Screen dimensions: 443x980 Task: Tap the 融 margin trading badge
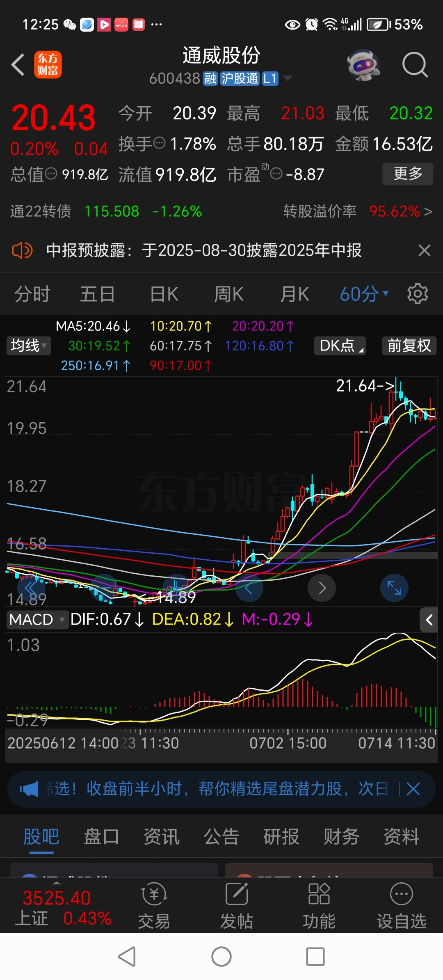[210, 78]
